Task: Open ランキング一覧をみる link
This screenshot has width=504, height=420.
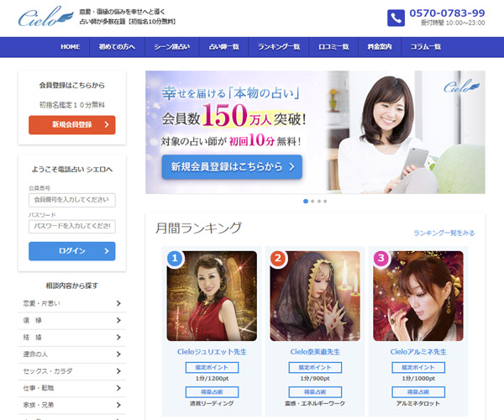Action: pos(444,233)
